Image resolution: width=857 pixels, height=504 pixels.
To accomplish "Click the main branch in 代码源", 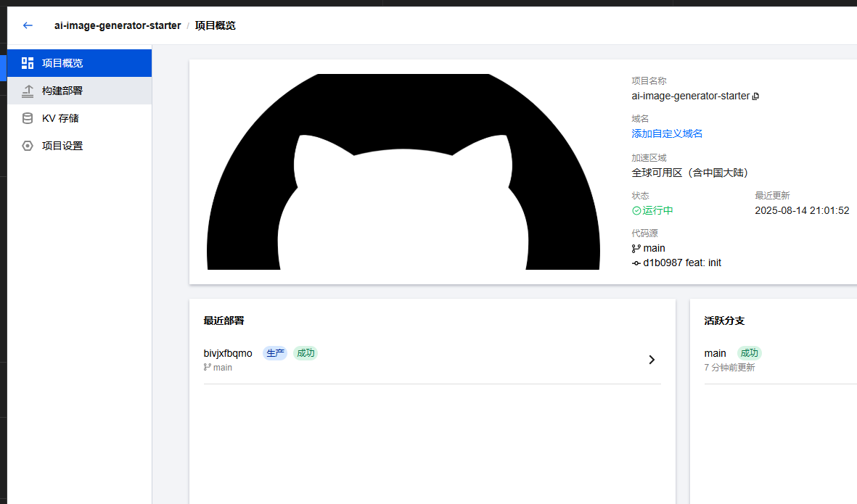I will coord(655,249).
